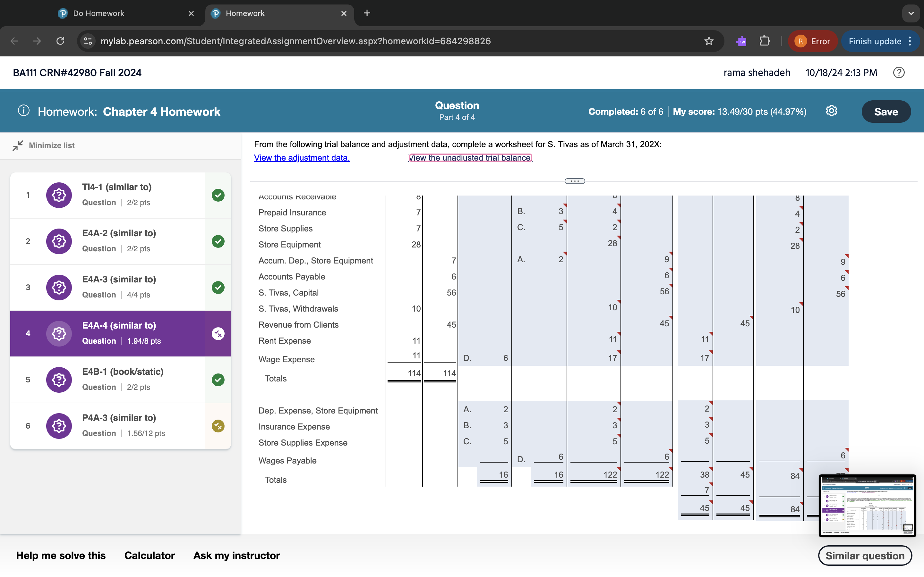Image resolution: width=924 pixels, height=577 pixels.
Task: Reload the page
Action: pos(60,41)
